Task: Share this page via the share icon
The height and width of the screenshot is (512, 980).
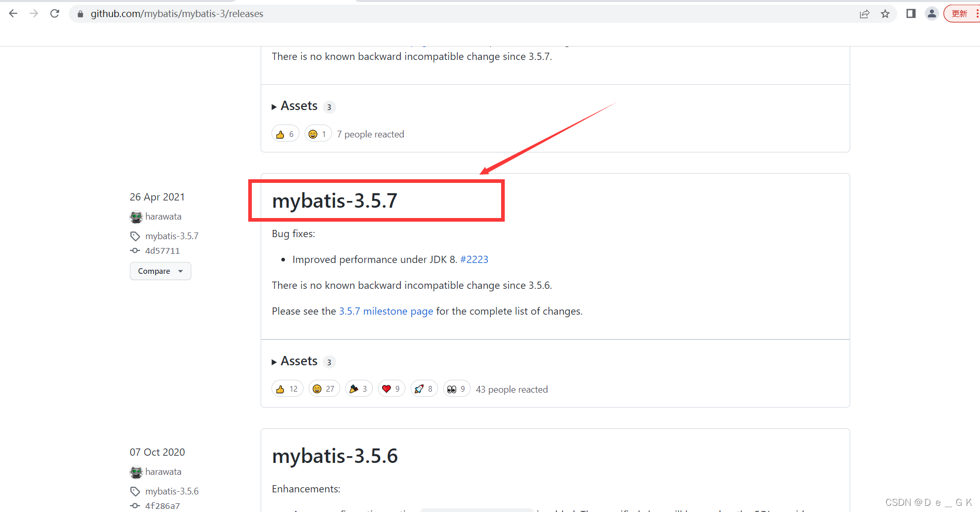Action: [864, 14]
